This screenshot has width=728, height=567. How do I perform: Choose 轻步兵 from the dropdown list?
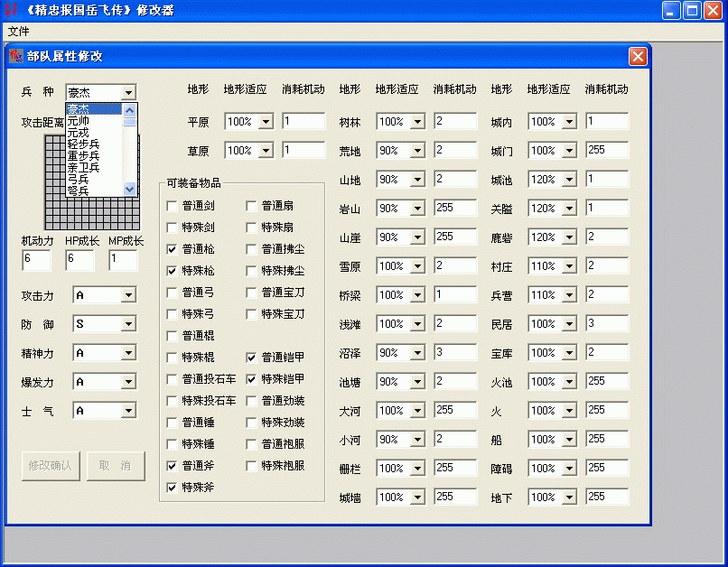point(94,144)
